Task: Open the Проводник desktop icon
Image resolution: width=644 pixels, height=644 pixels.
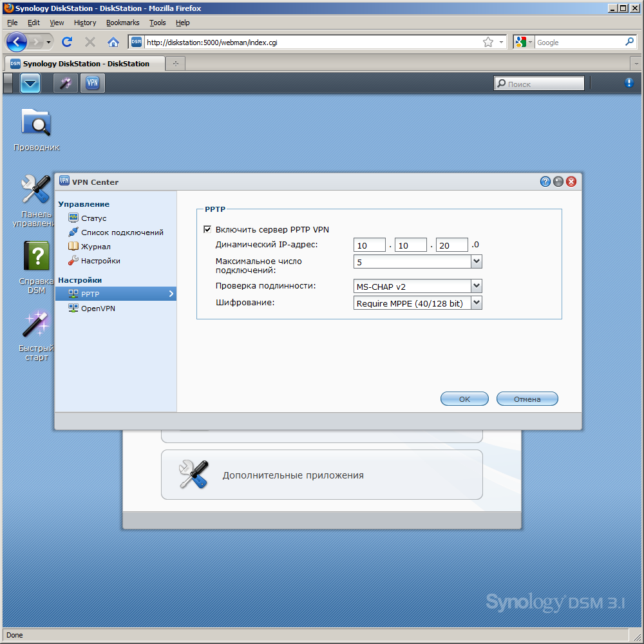Action: [36, 129]
